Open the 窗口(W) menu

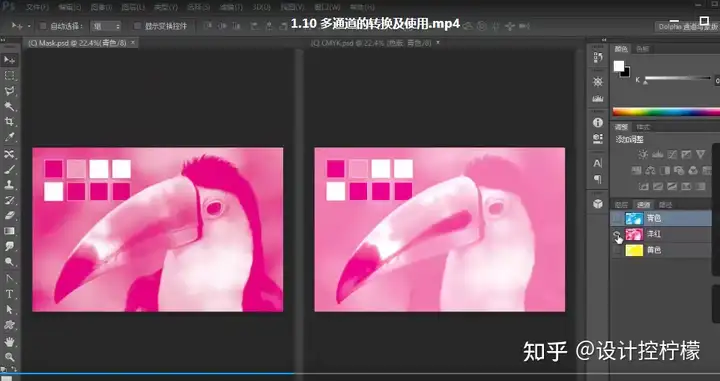tap(328, 7)
